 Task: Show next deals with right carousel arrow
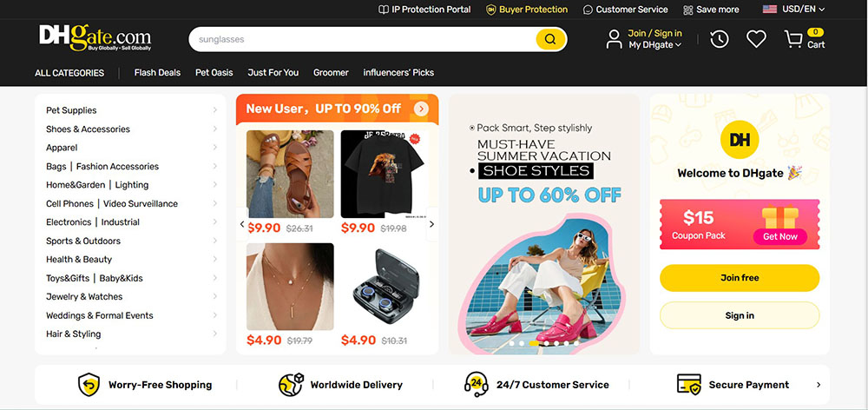(x=431, y=224)
